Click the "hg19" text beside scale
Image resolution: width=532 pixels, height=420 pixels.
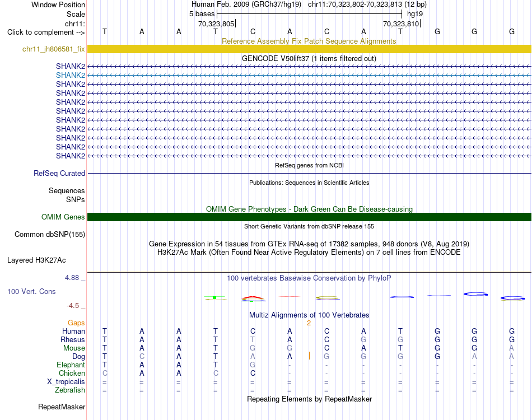point(415,14)
